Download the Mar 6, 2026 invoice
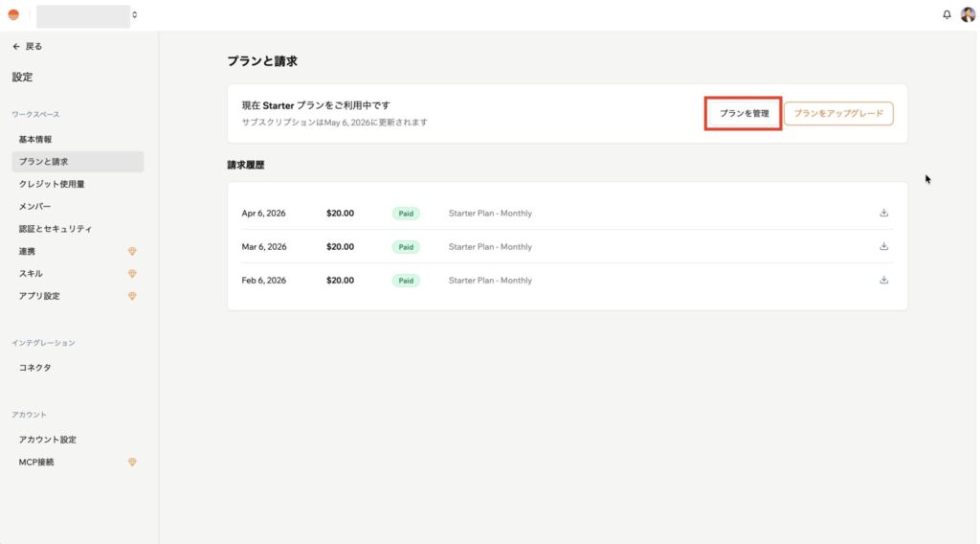The width and height of the screenshot is (980, 544). pos(884,246)
